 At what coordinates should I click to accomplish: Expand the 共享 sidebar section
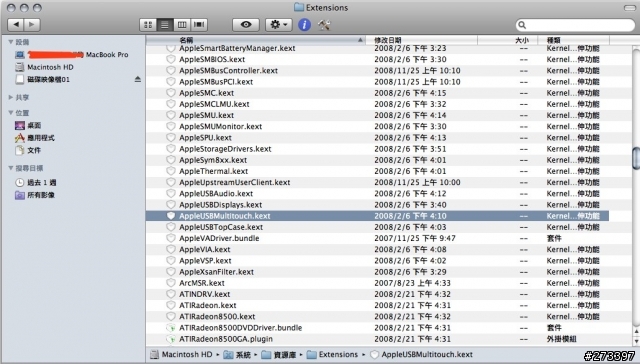(11, 97)
